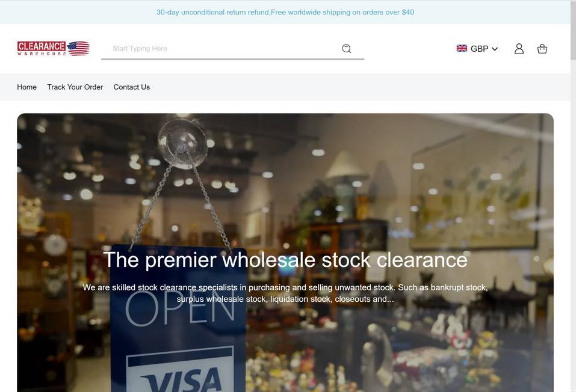Go to the Home menu item

27,87
